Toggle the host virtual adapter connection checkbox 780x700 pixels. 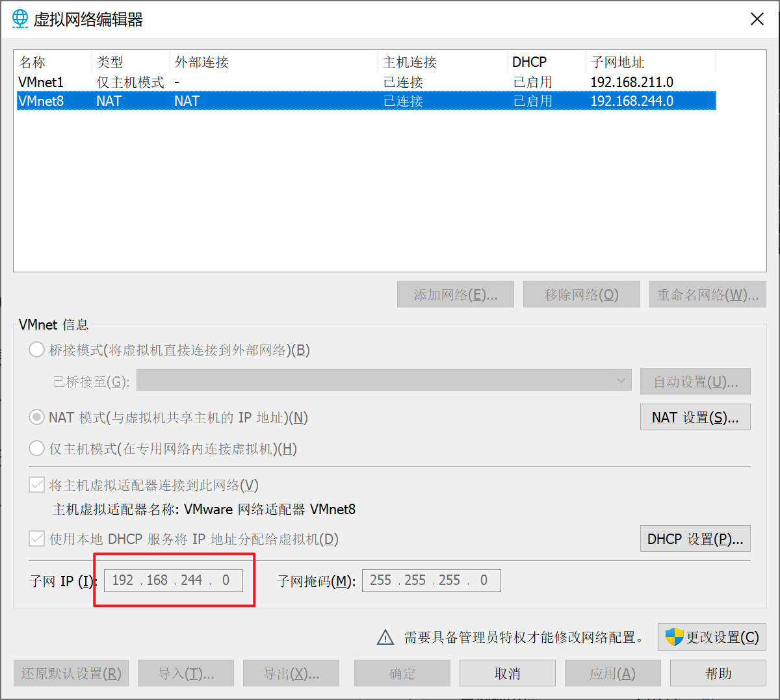click(37, 485)
